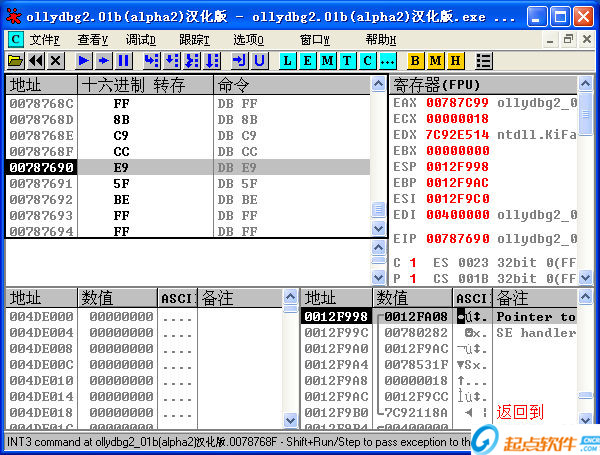Select dump row 004DE000
600x455 pixels.
(x=144, y=316)
